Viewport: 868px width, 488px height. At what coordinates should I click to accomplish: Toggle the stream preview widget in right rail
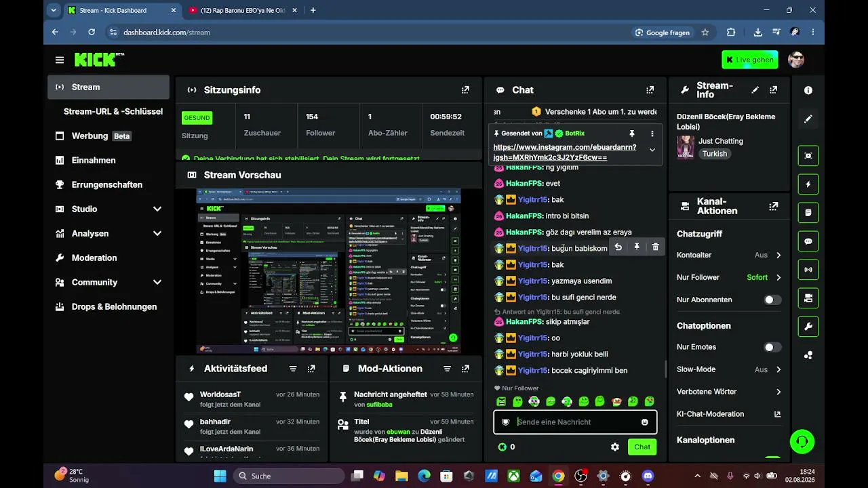(808, 156)
